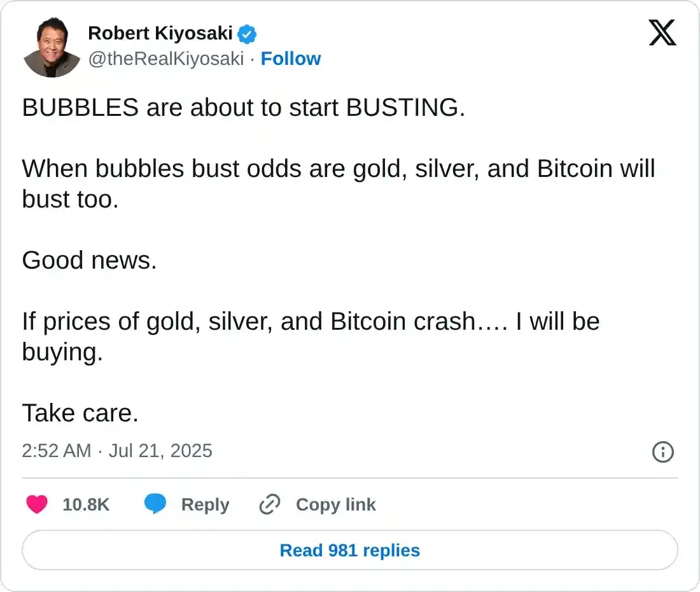This screenshot has height=592, width=700.
Task: Click the dot separator beside the handle
Action: coord(253,59)
